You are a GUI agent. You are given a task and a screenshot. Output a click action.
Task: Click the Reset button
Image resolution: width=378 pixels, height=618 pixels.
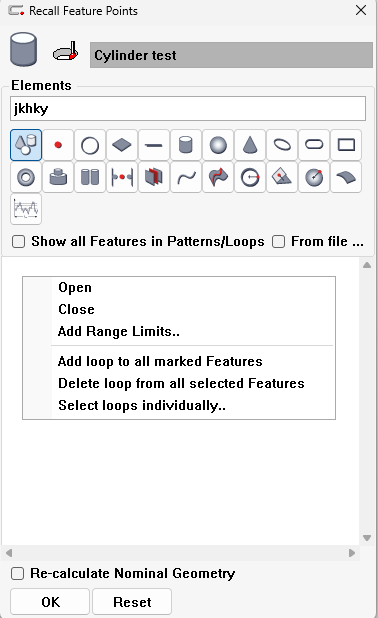pyautogui.click(x=132, y=602)
